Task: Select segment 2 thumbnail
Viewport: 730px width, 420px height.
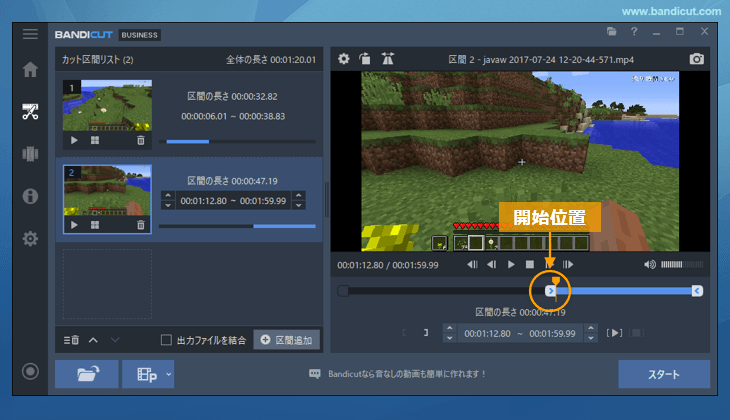Action: 107,190
